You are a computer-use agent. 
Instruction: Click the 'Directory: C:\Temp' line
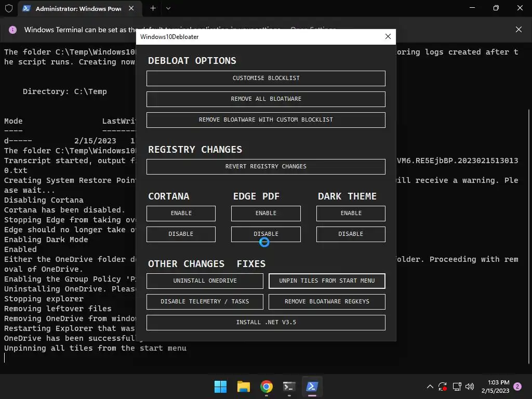pyautogui.click(x=65, y=91)
